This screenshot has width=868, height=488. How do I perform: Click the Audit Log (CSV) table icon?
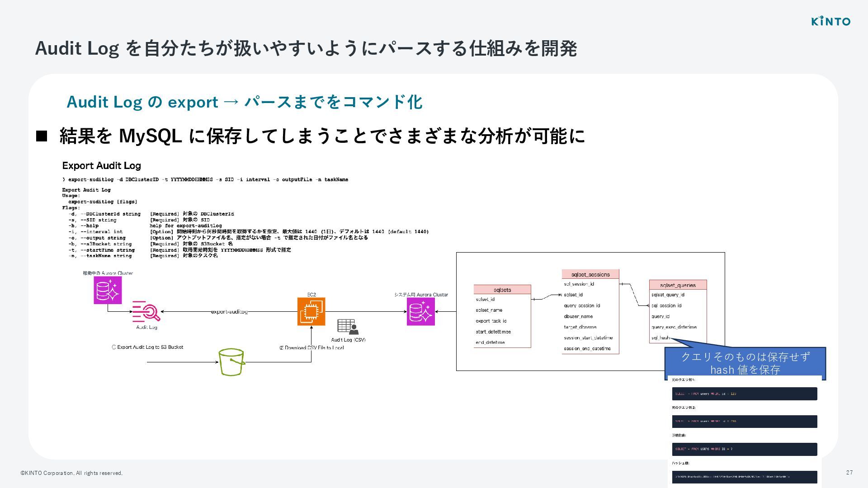point(348,327)
